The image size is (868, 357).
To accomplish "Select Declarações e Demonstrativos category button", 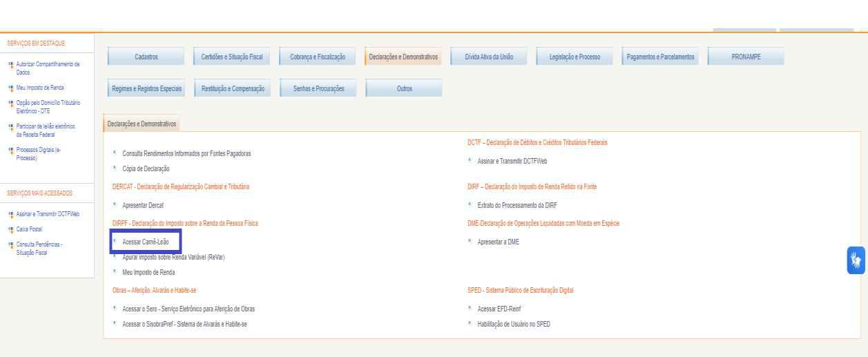I will [x=403, y=57].
